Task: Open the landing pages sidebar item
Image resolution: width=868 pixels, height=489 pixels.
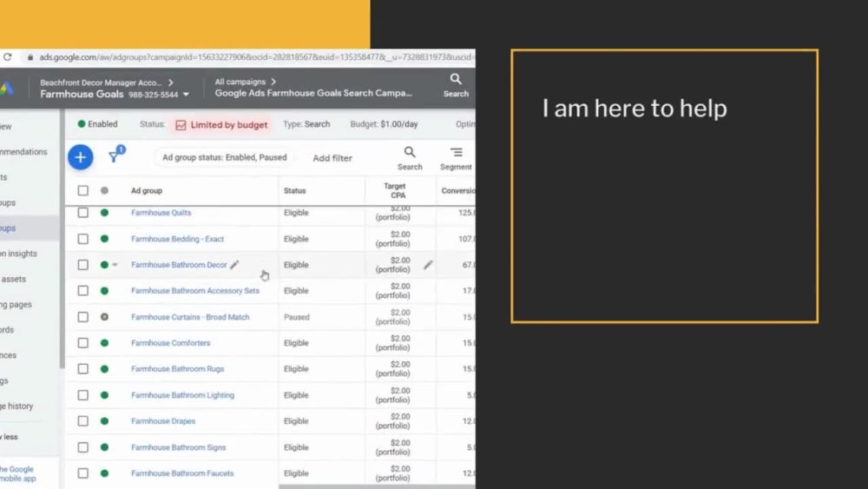Action: (x=16, y=305)
